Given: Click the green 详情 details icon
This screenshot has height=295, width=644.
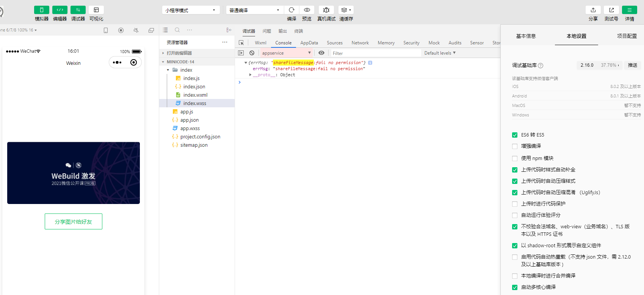Looking at the screenshot, I should (630, 10).
